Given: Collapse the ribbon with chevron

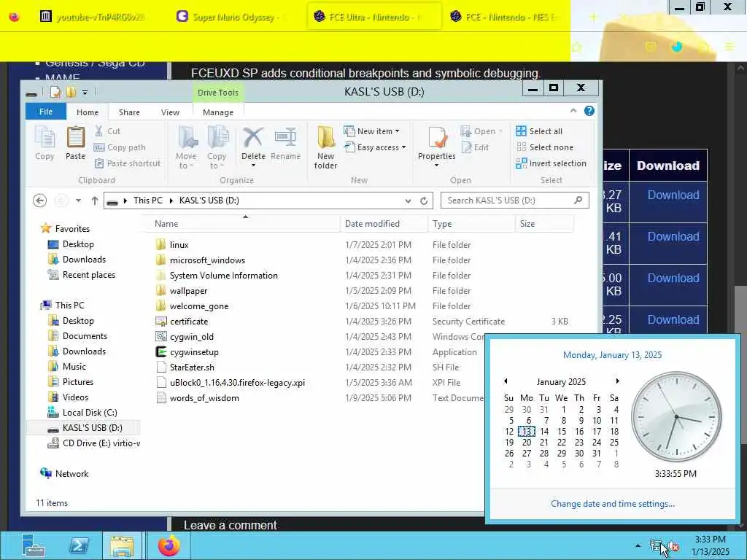Looking at the screenshot, I should (573, 111).
